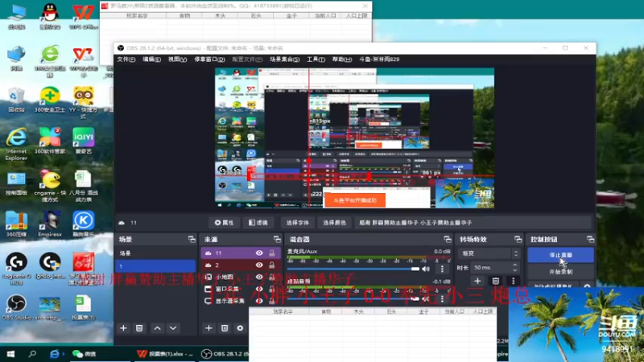Open the 桌面音频 three-dot audio menu
The image size is (644, 362).
point(442,298)
